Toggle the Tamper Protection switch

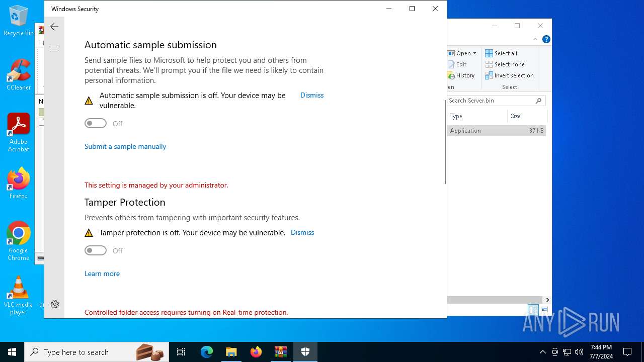coord(96,250)
